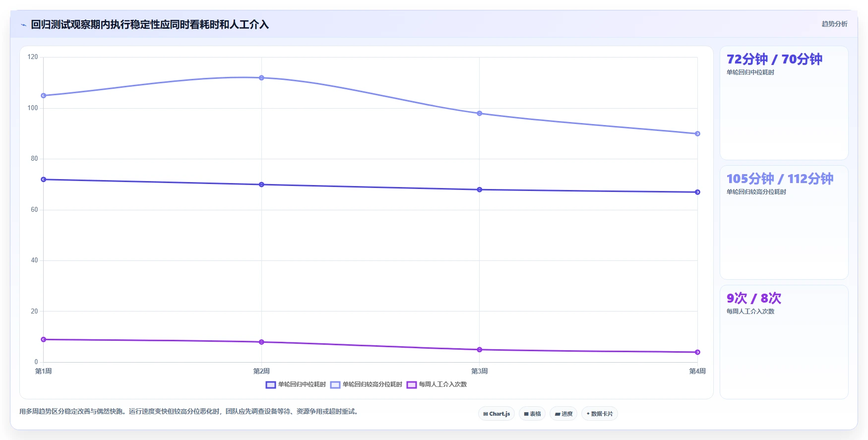Select the 9次 / 8次 stat card
Viewport: 868px width, 440px height.
coord(784,342)
